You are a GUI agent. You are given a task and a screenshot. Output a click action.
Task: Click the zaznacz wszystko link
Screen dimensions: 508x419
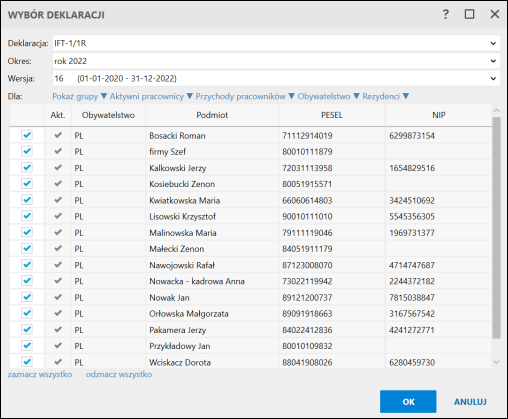(40, 374)
